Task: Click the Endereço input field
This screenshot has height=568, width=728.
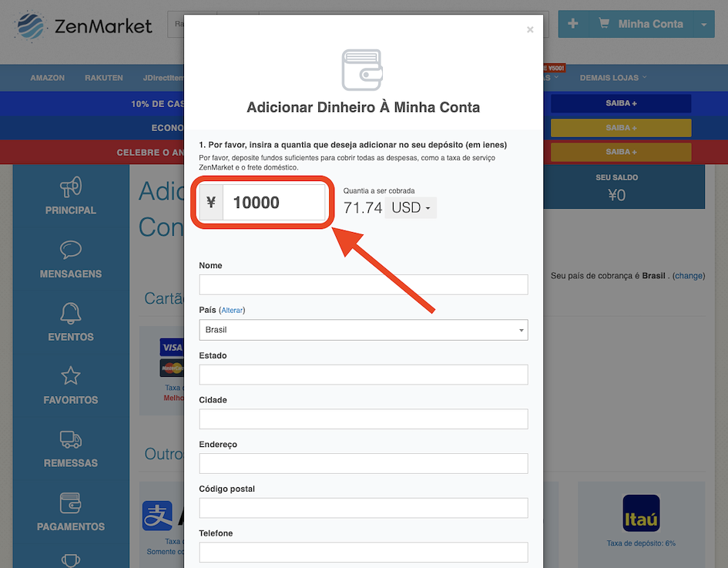Action: pos(364,463)
